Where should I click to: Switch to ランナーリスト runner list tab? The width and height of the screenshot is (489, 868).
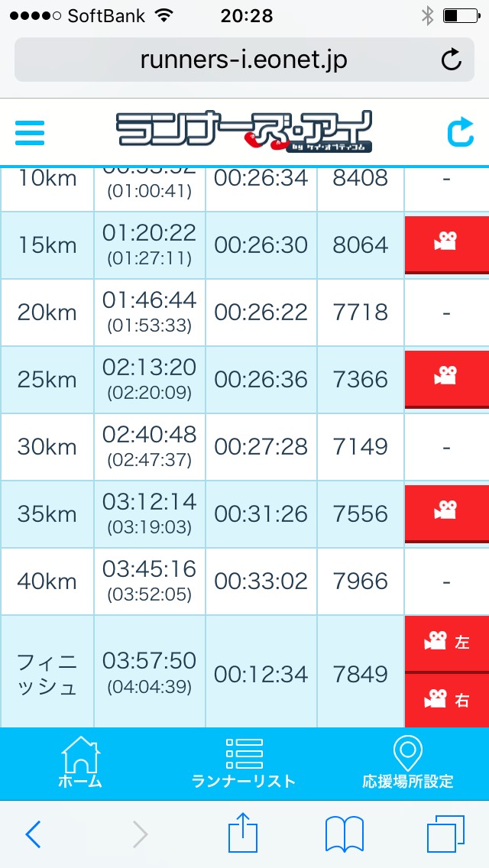244,763
